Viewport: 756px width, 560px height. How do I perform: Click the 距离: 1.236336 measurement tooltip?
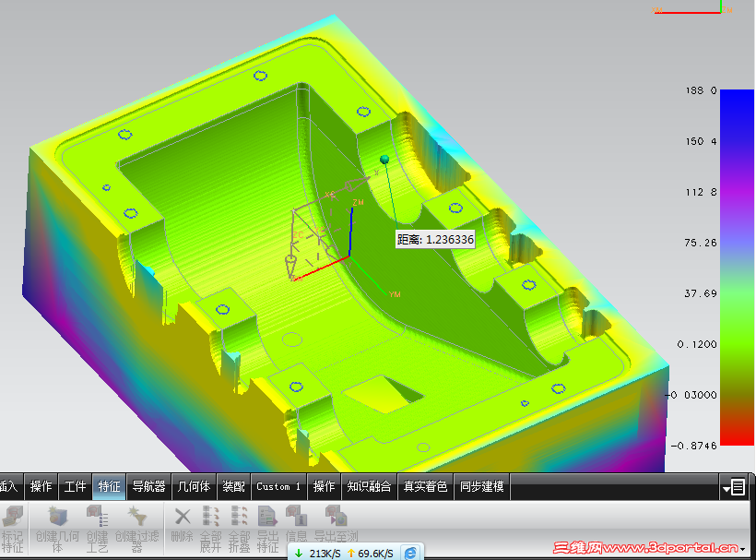[x=435, y=239]
